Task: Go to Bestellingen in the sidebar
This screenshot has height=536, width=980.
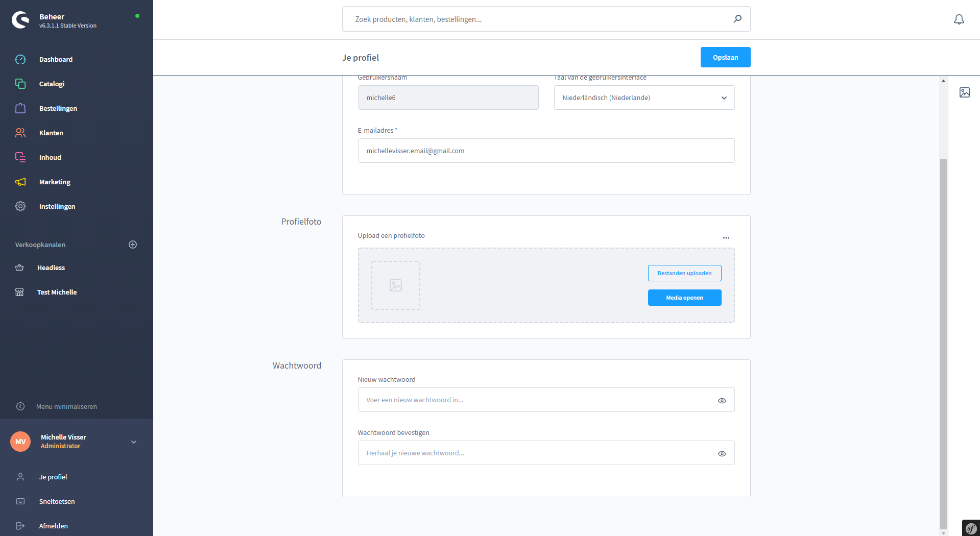Action: click(x=58, y=108)
